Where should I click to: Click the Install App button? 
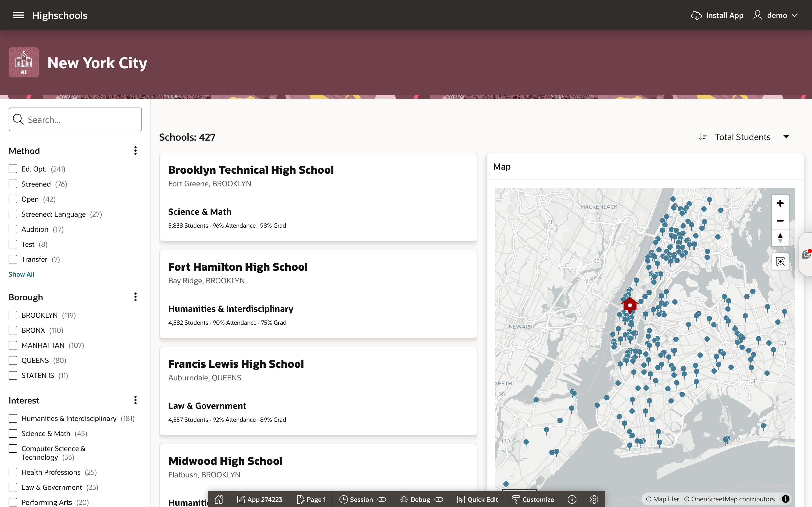(717, 15)
